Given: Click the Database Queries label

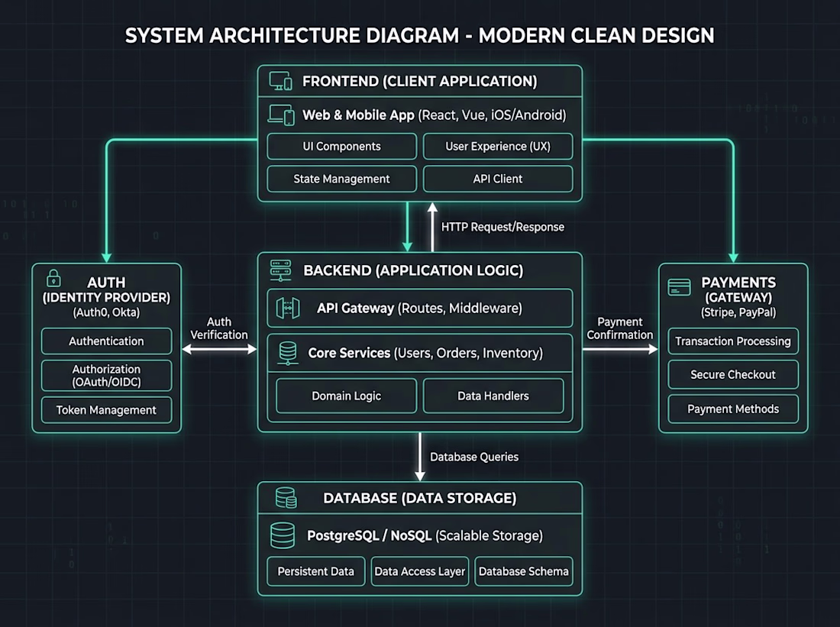Looking at the screenshot, I should tap(474, 457).
